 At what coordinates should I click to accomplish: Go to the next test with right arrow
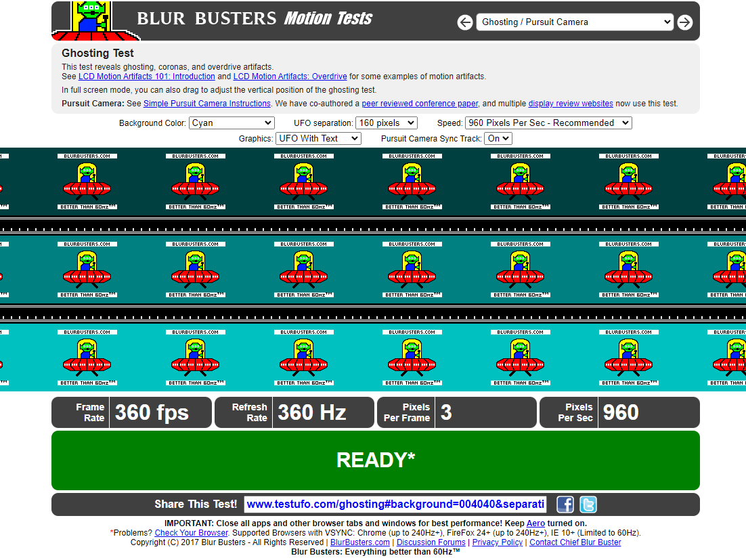[x=684, y=22]
